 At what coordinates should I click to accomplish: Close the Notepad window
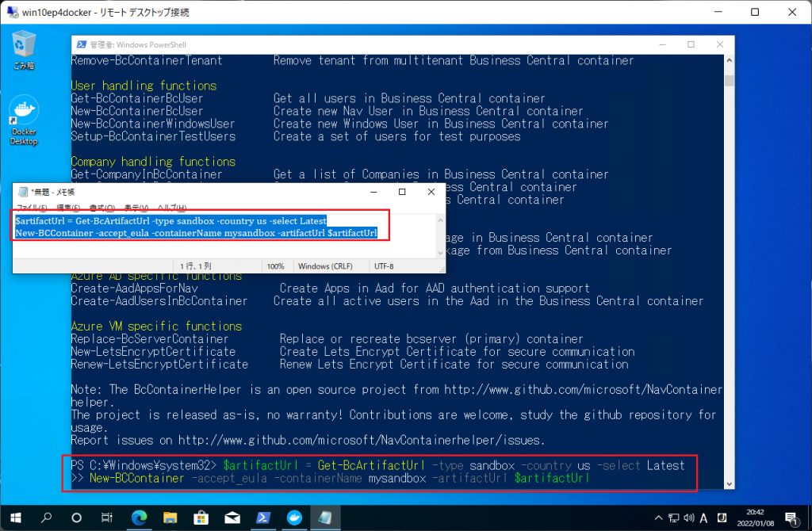pyautogui.click(x=431, y=192)
